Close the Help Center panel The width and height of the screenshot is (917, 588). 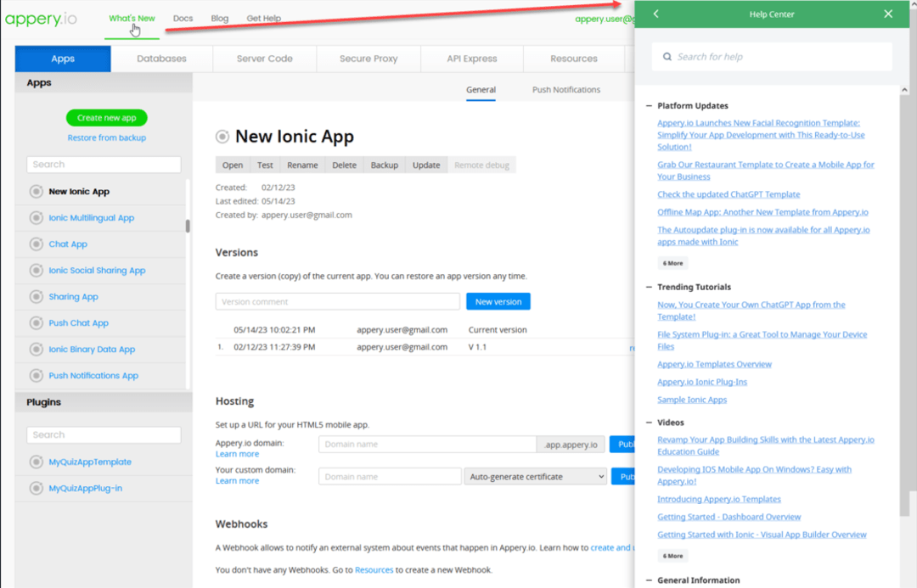[888, 14]
